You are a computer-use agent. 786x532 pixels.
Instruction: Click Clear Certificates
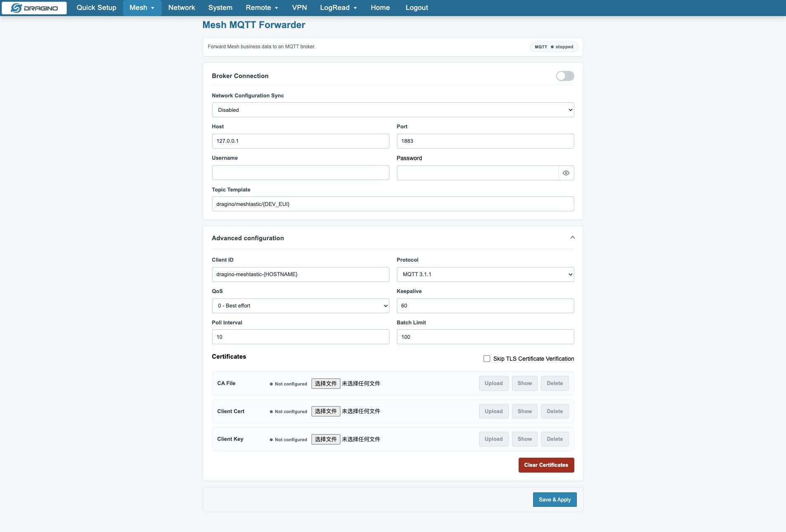tap(546, 465)
